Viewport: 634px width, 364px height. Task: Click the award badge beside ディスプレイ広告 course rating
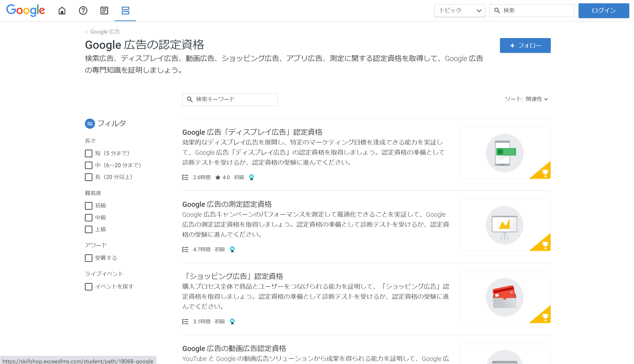pos(251,177)
